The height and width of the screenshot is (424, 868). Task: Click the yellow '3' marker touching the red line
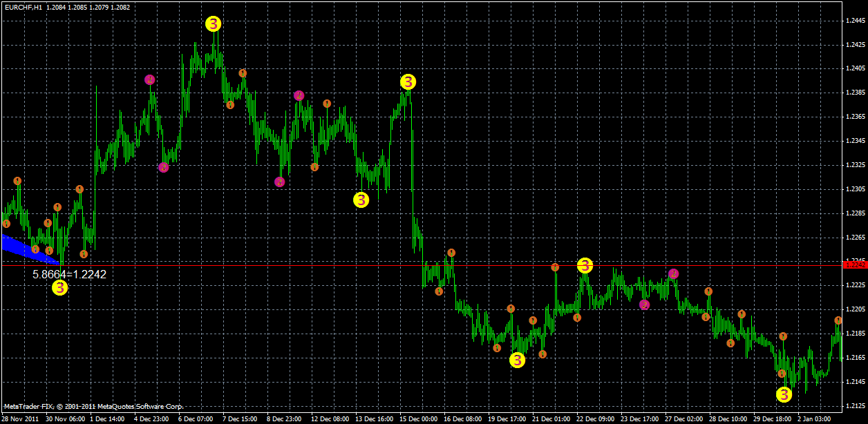click(585, 264)
